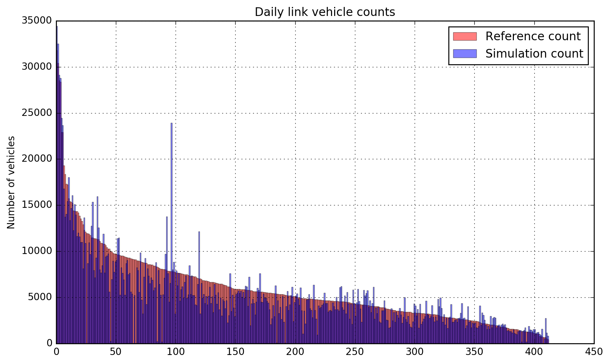Click the x-axis tick label 400

(534, 352)
